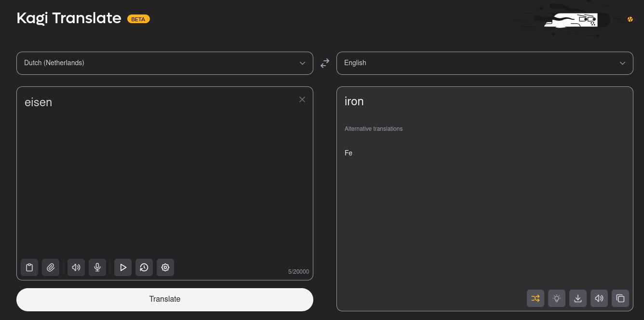644x320 pixels.
Task: Select the alternative translation "Fe"
Action: [349, 153]
